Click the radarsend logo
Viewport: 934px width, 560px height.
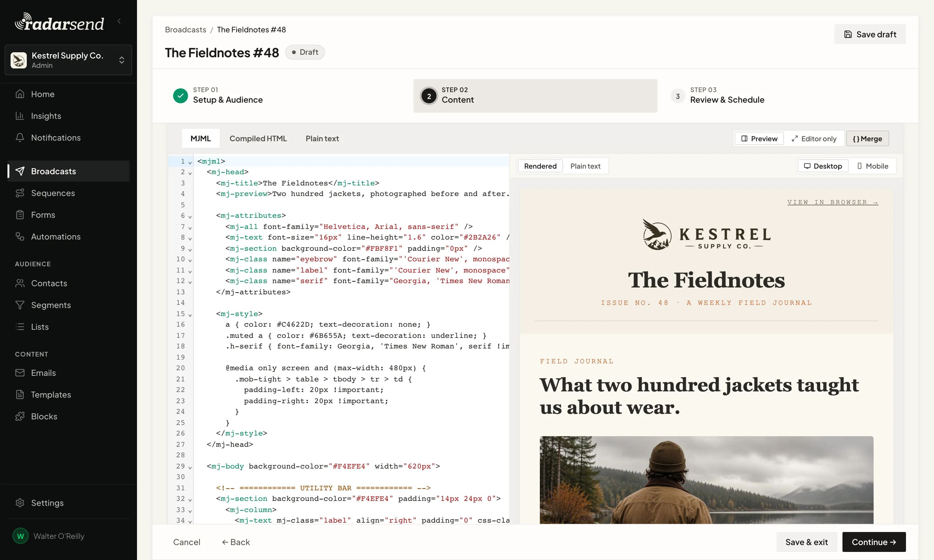click(59, 22)
